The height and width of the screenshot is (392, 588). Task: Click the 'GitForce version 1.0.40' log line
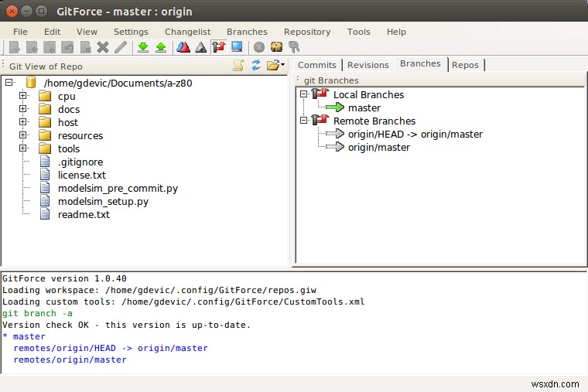coord(64,278)
